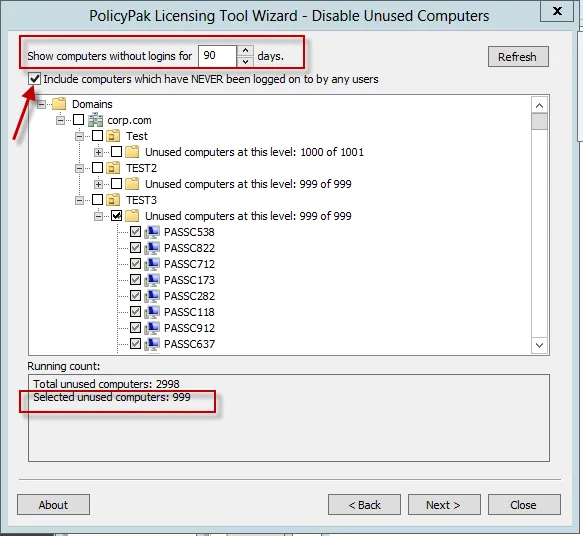
Task: Select the PASSC822 computer icon
Action: [152, 248]
